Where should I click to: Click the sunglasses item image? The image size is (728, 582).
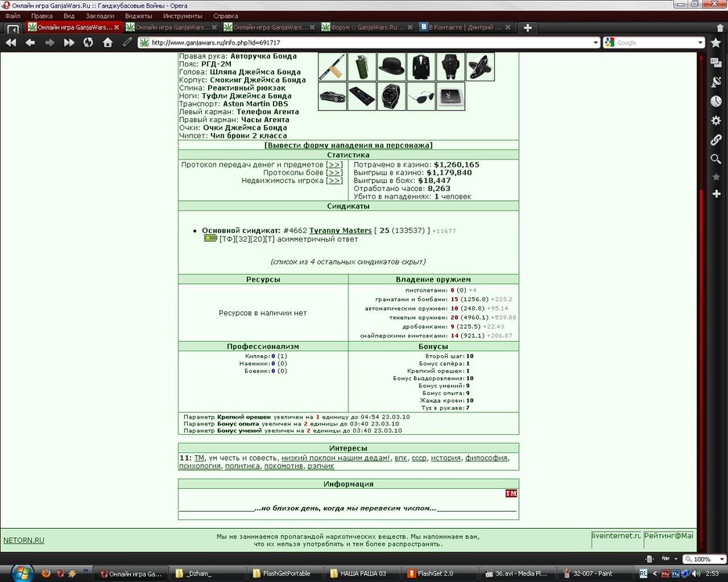point(421,96)
